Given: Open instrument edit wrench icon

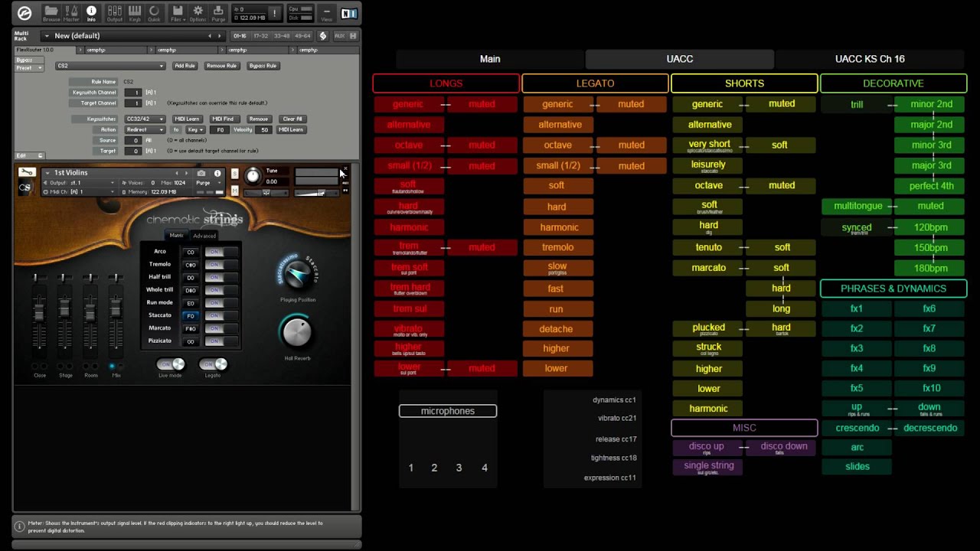Looking at the screenshot, I should coord(27,172).
